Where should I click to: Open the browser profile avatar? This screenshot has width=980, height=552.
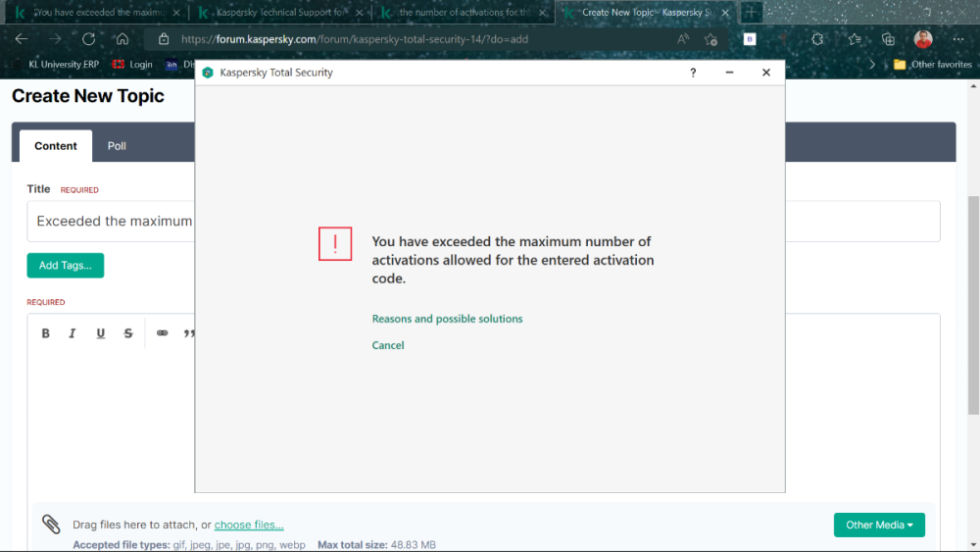[923, 39]
